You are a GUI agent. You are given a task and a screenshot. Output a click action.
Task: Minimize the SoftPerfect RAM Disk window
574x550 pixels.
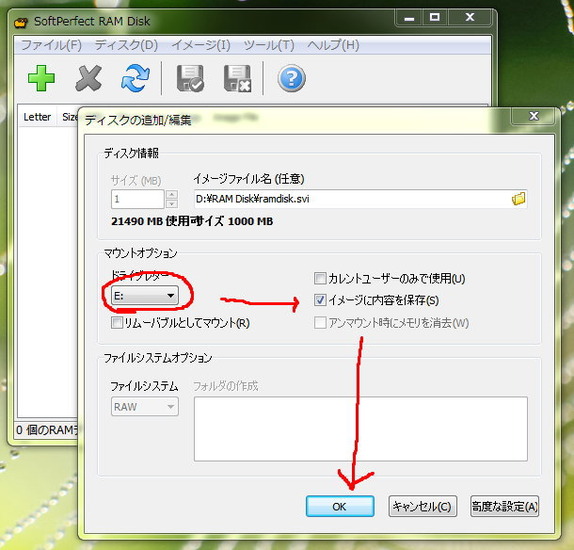tap(409, 17)
